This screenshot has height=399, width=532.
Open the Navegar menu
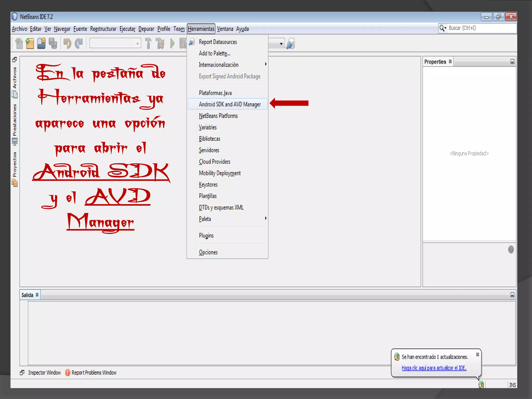click(x=62, y=29)
